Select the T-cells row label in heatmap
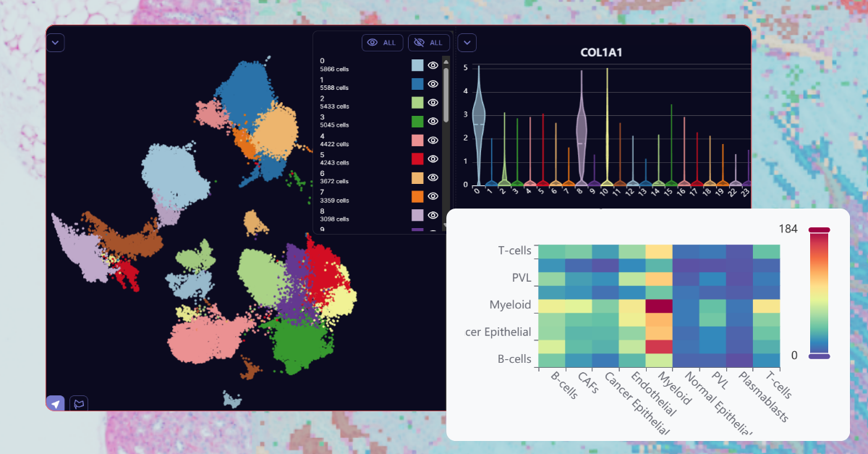The width and height of the screenshot is (868, 454). click(514, 250)
